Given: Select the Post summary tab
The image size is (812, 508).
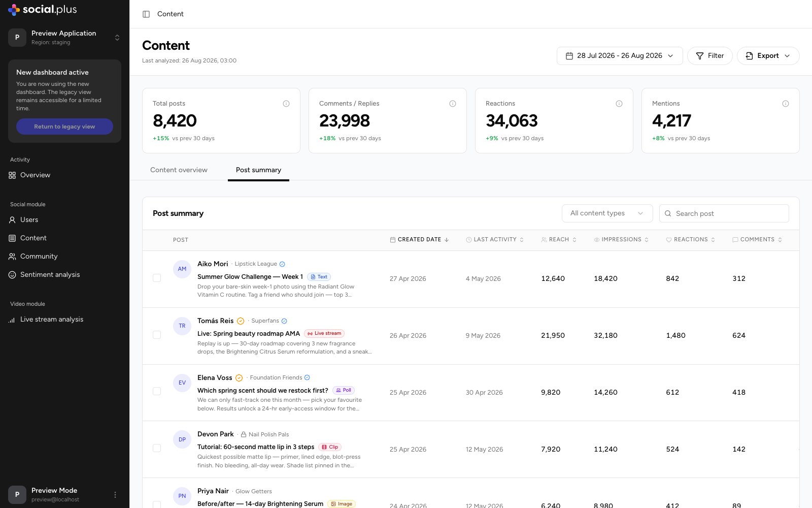Looking at the screenshot, I should click(258, 170).
